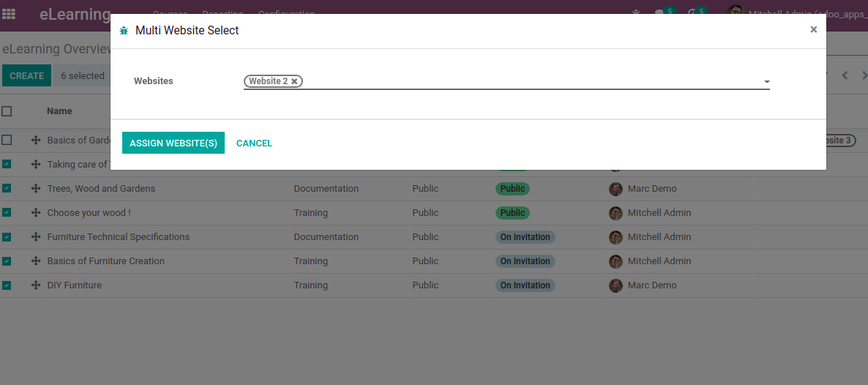Uncheck the Furniture Technical Specifications checkbox

tap(7, 237)
